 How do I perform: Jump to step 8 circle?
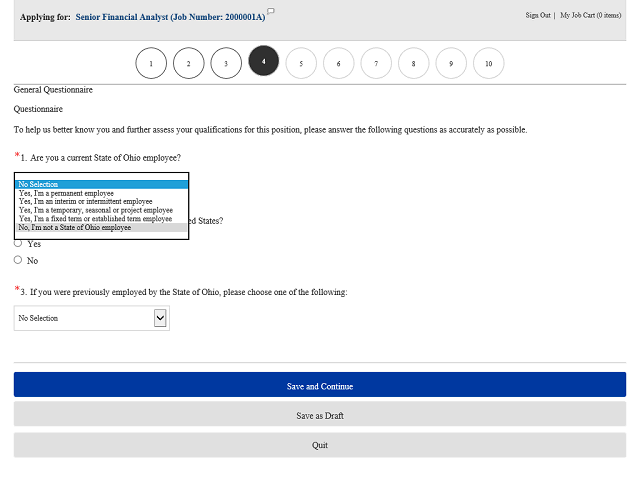[x=413, y=63]
